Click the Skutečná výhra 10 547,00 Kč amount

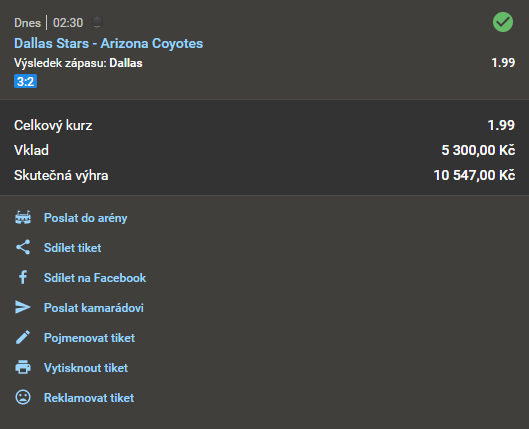point(474,175)
